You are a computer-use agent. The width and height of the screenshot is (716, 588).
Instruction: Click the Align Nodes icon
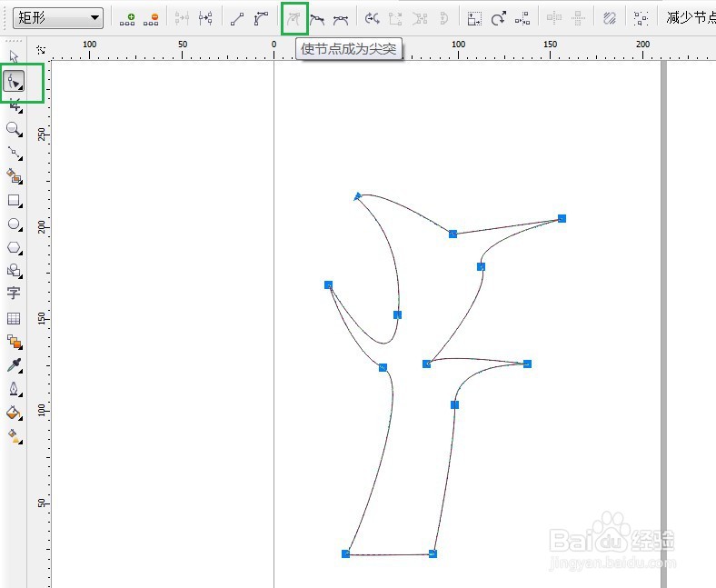(522, 19)
